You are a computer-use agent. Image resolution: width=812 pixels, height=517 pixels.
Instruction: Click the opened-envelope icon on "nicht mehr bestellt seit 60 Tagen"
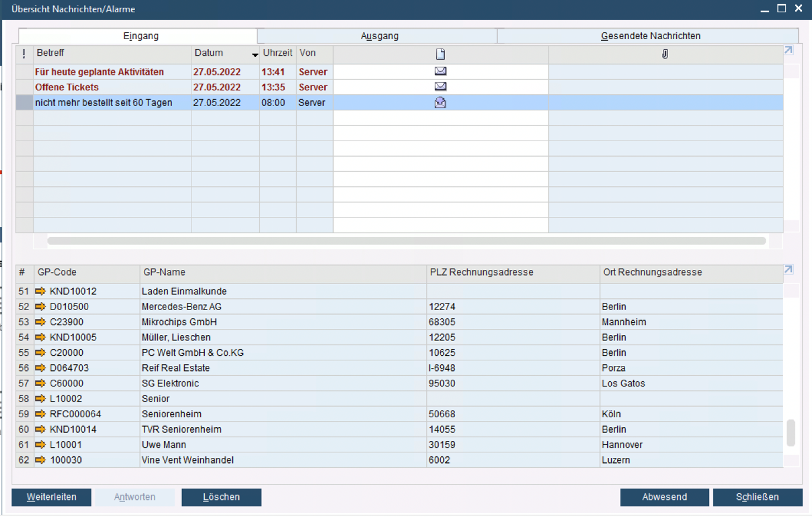pos(440,102)
